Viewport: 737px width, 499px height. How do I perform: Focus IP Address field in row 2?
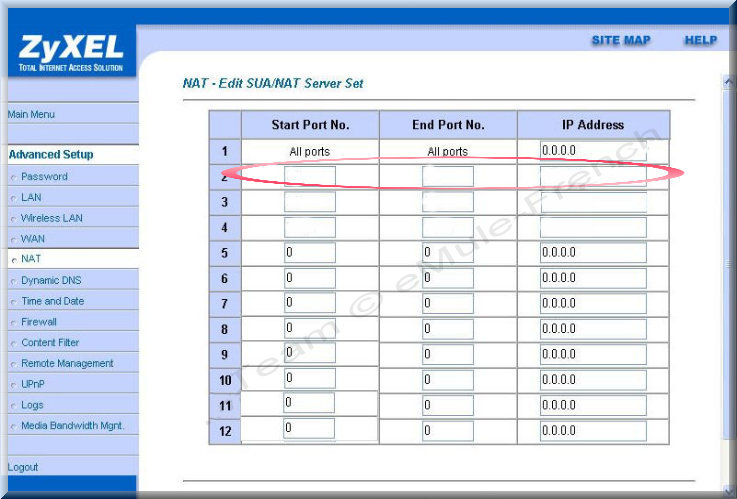point(593,176)
